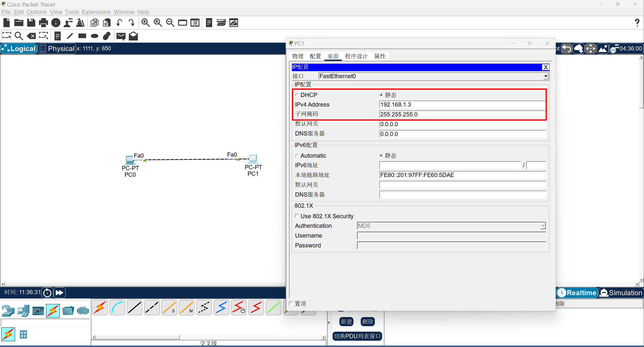Image resolution: width=644 pixels, height=347 pixels.
Task: Enable Use 802.1X Security checkbox
Action: point(297,216)
